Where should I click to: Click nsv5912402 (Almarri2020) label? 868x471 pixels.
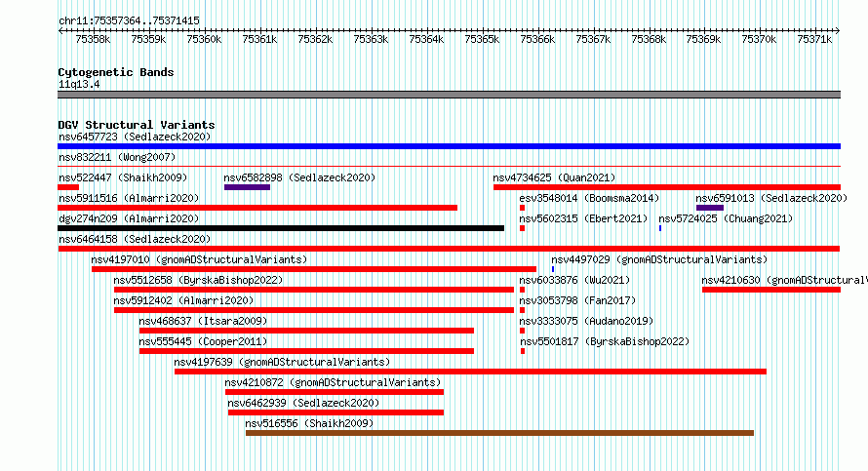(183, 300)
